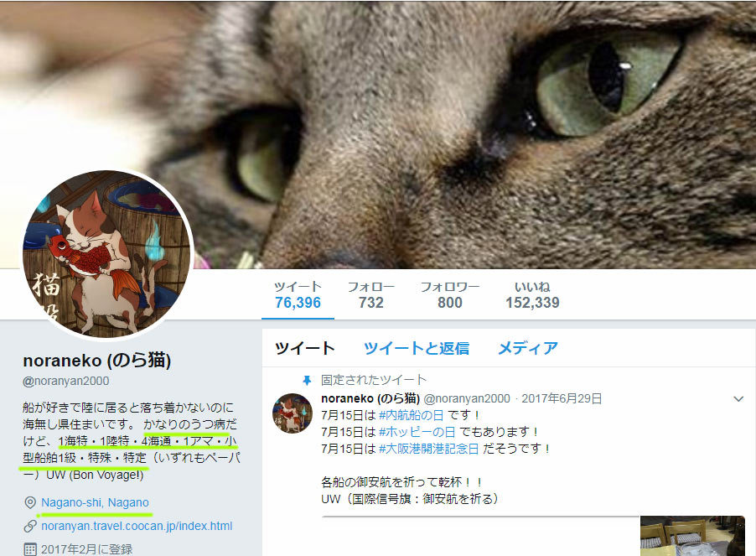Open the フォロー 732 following list
The width and height of the screenshot is (756, 556).
370,295
